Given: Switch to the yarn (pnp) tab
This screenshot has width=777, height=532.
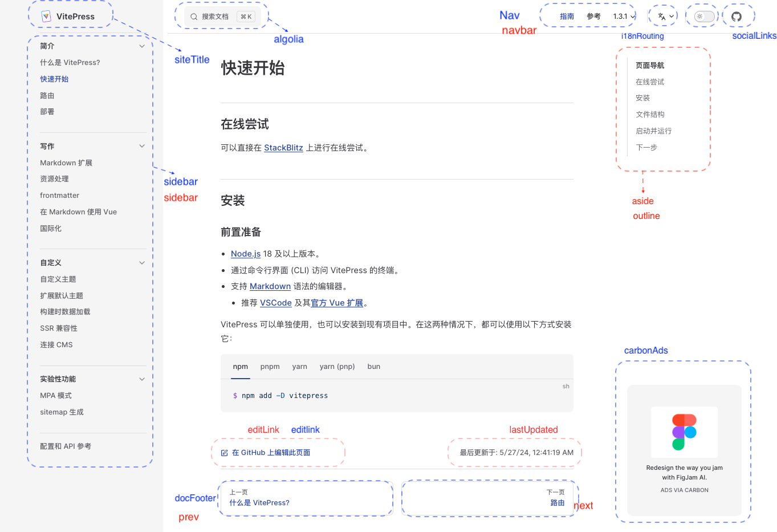Looking at the screenshot, I should click(x=337, y=367).
